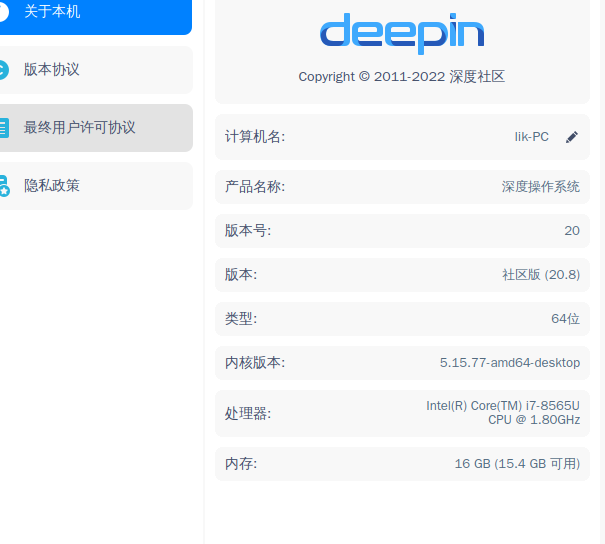Click the memory value 16 GB (15.4 GB 可用)
Screen dimensions: 605x544
517,464
